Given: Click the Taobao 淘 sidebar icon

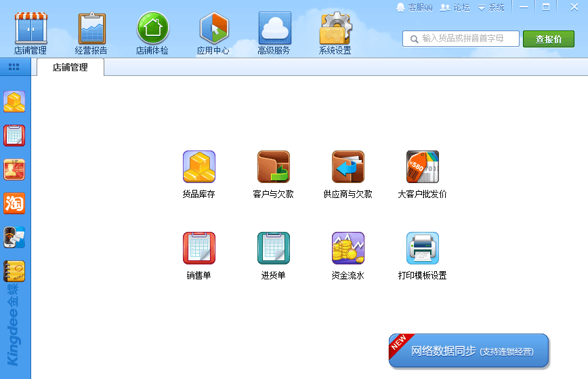Looking at the screenshot, I should [14, 203].
